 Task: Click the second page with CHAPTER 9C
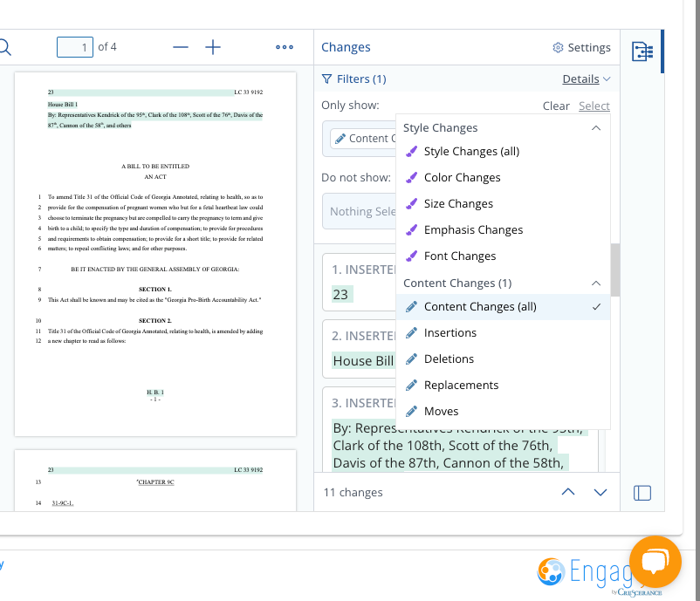pos(155,480)
